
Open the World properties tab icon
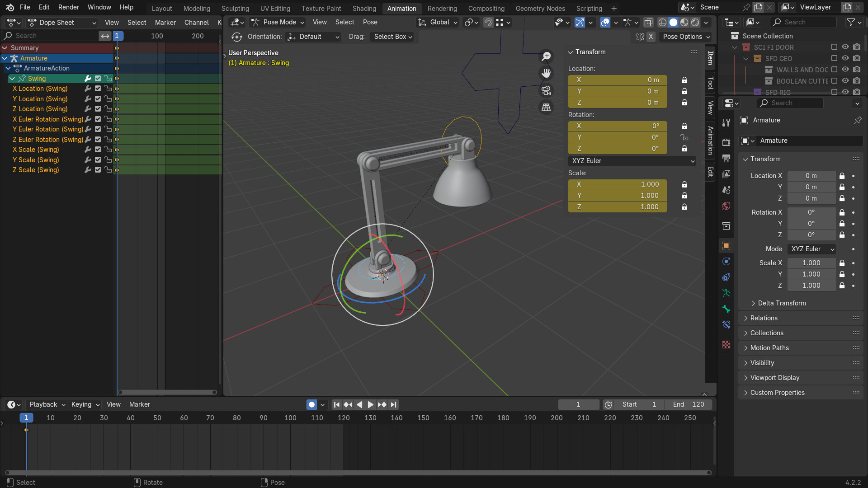click(x=726, y=206)
